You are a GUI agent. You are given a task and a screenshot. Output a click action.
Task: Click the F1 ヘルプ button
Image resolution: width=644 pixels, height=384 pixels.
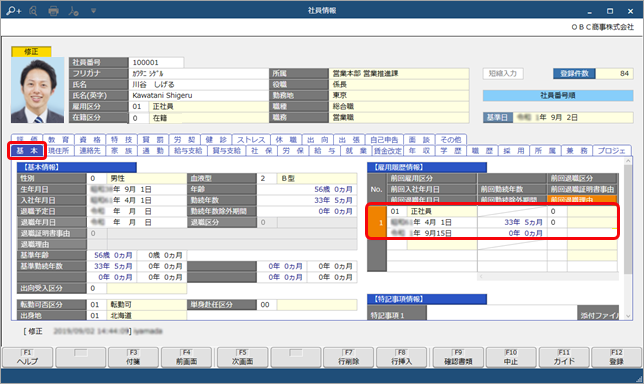[x=28, y=357]
